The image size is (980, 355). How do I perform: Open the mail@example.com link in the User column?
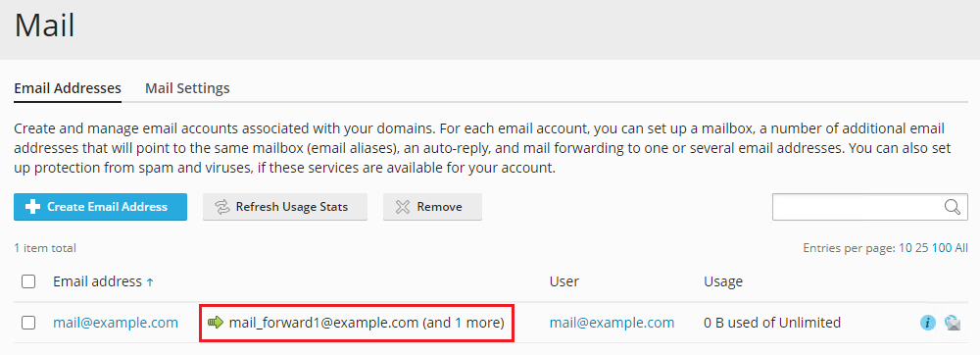(612, 323)
